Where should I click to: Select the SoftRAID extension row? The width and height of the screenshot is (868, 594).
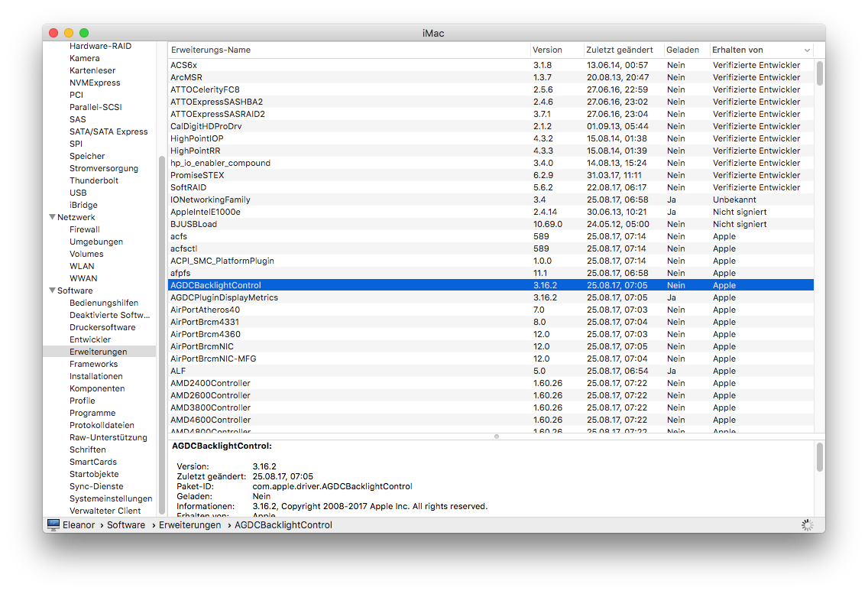491,187
